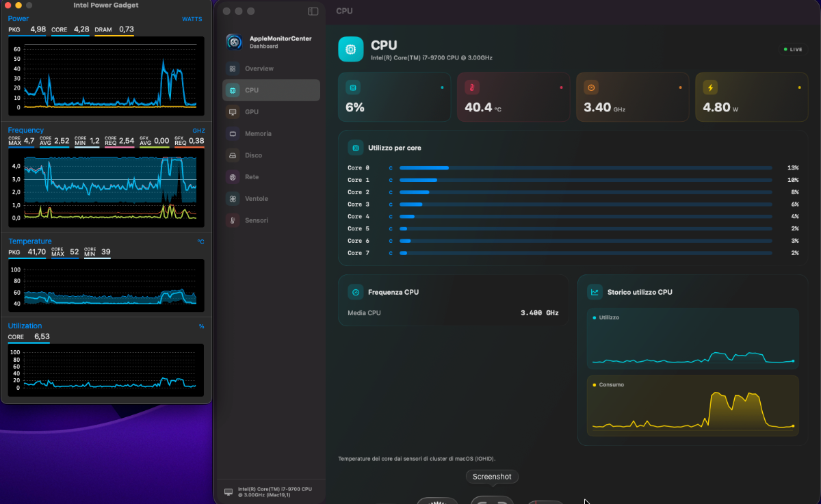821x504 pixels.
Task: Click the Utilizzo history chart
Action: [693, 339]
